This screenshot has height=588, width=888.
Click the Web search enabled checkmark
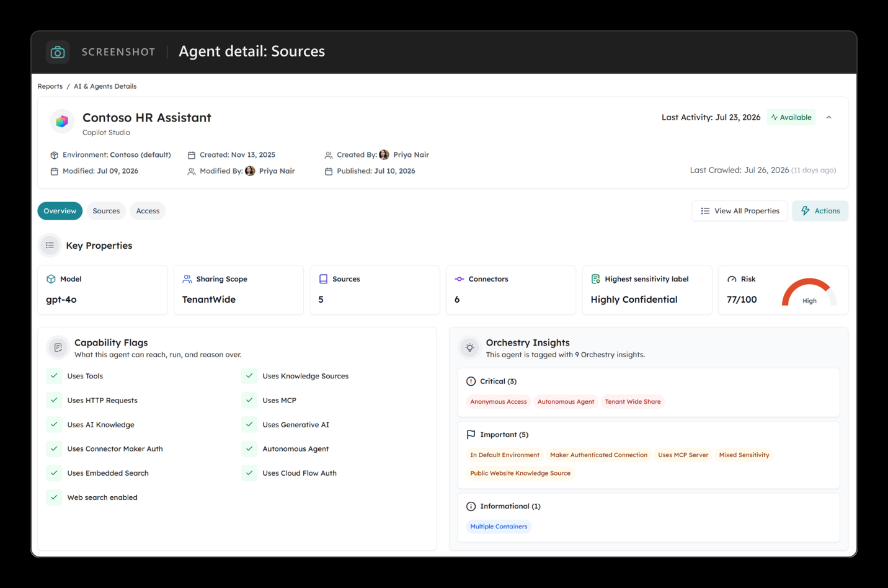[54, 497]
